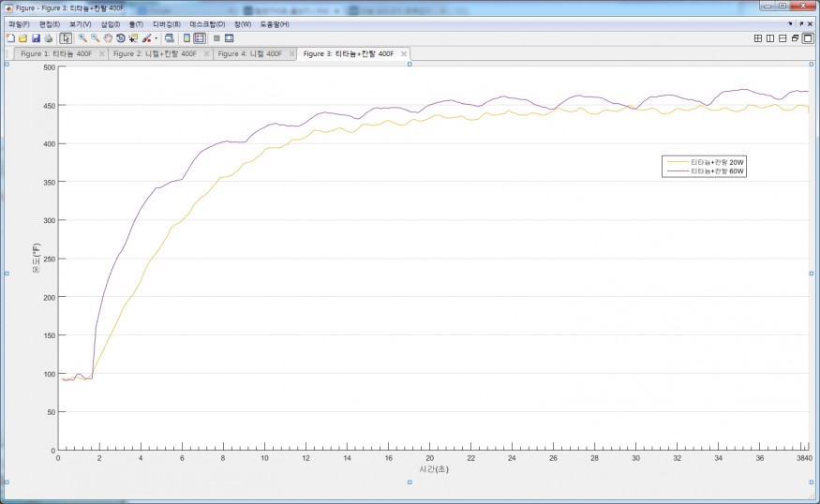Click the yellow 20W legend line sample
820x504 pixels.
tap(678, 163)
